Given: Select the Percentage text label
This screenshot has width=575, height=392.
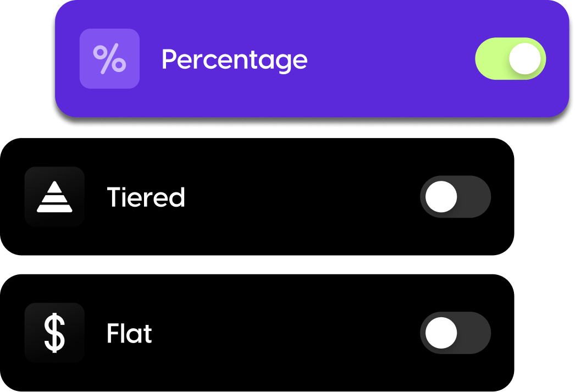Looking at the screenshot, I should (x=234, y=60).
